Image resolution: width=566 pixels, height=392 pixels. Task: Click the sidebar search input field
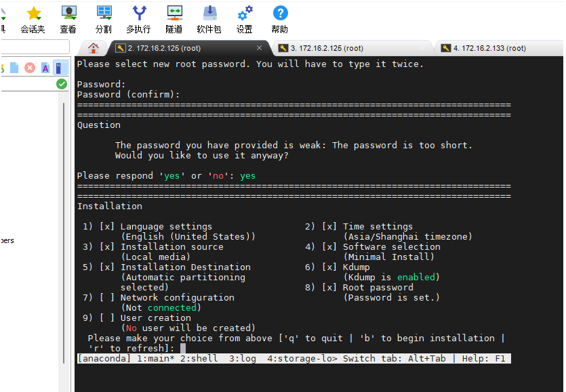click(x=34, y=47)
